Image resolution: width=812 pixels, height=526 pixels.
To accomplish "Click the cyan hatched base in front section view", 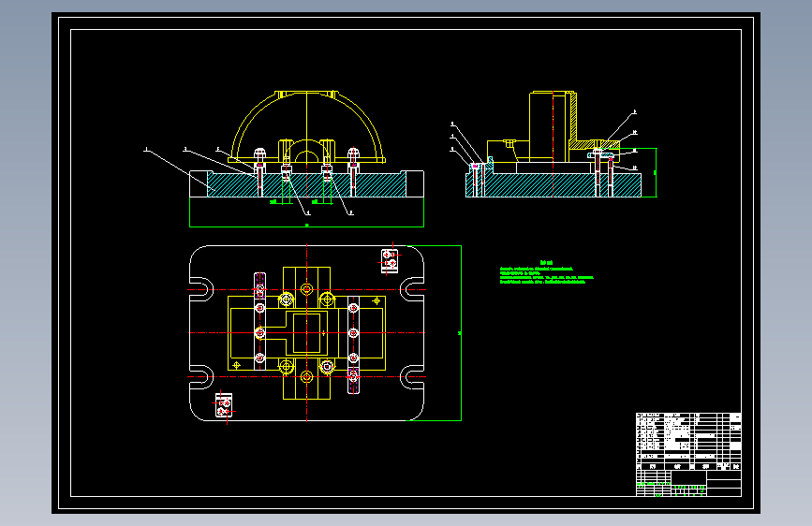I will point(306,184).
